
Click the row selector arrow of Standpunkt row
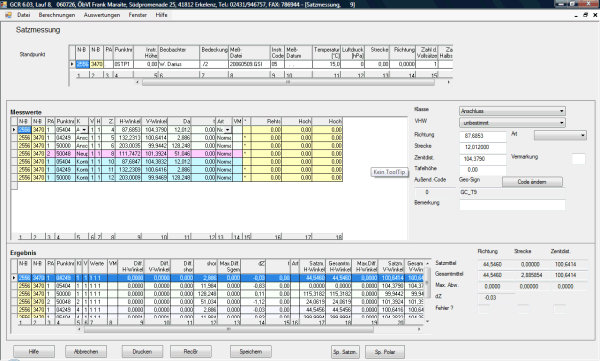click(x=72, y=64)
